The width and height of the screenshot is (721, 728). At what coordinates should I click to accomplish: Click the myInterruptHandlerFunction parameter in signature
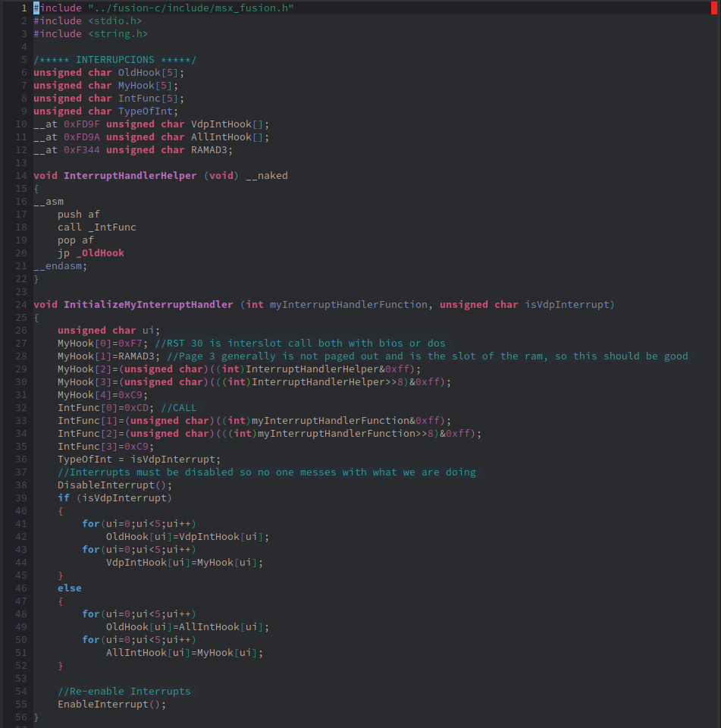[348, 305]
